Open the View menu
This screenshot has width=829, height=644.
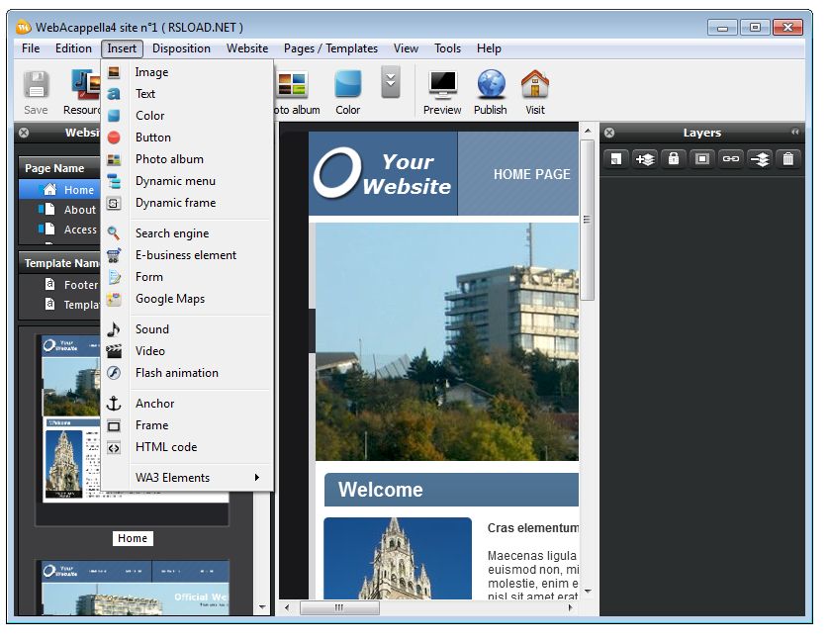406,48
